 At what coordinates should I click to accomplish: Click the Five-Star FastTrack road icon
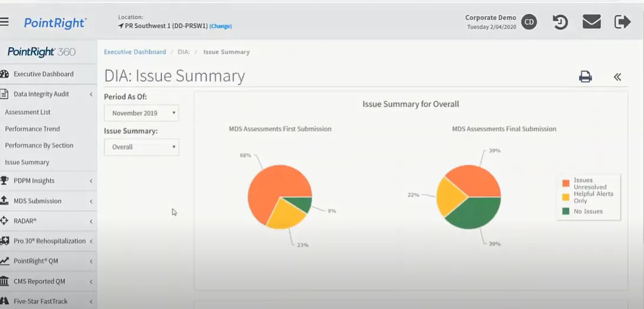(5, 301)
